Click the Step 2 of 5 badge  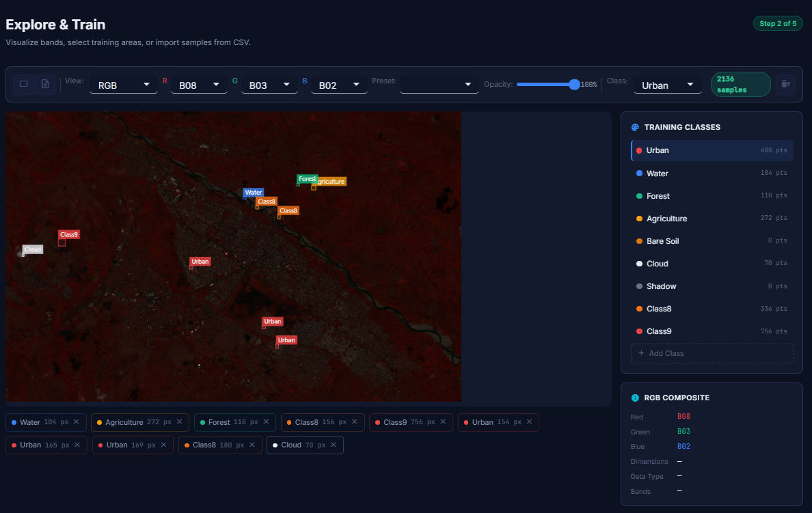778,23
